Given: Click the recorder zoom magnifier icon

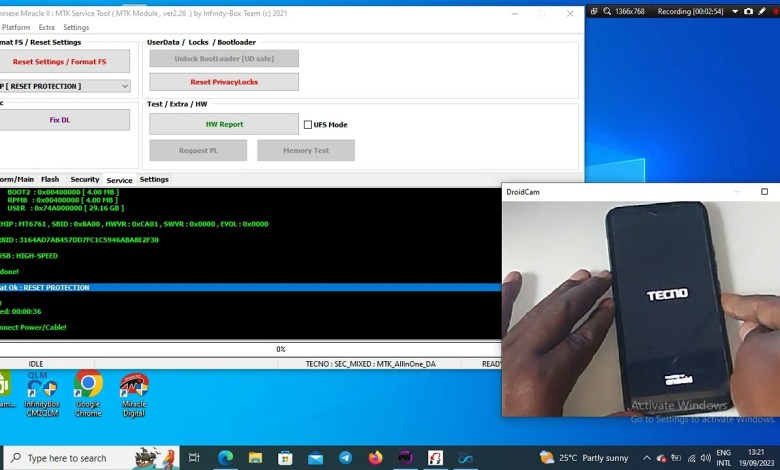Looking at the screenshot, I should click(607, 11).
